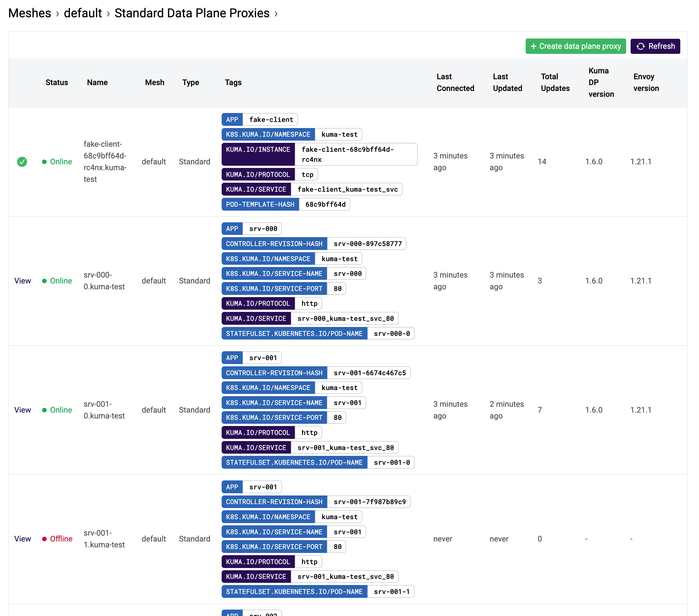Click the APP fake-client tag
Viewport: 699px width, 616px height.
point(260,120)
